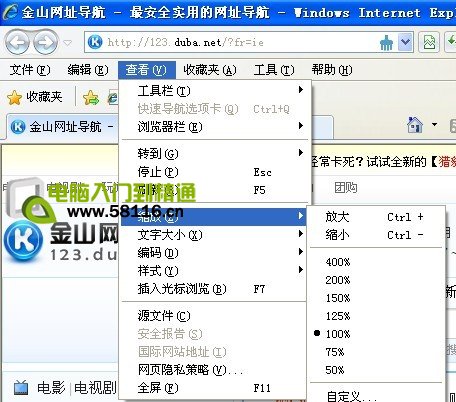Open the dropdown arrow next to Home icon
Image resolution: width=456 pixels, height=402 pixels.
point(434,125)
